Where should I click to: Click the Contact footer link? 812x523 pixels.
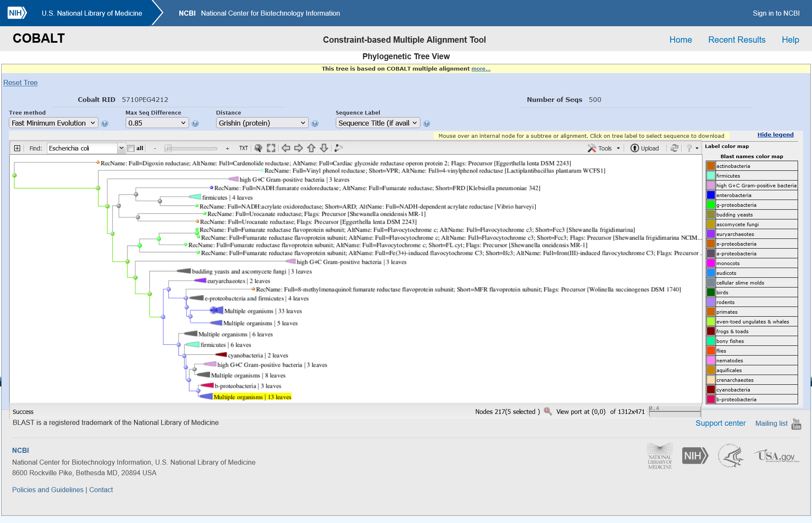(101, 490)
